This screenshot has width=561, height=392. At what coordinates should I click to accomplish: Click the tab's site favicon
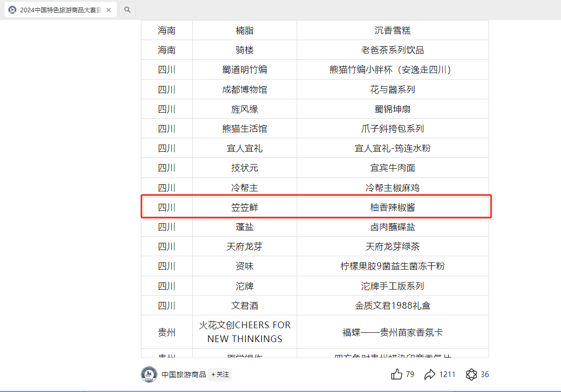click(12, 10)
